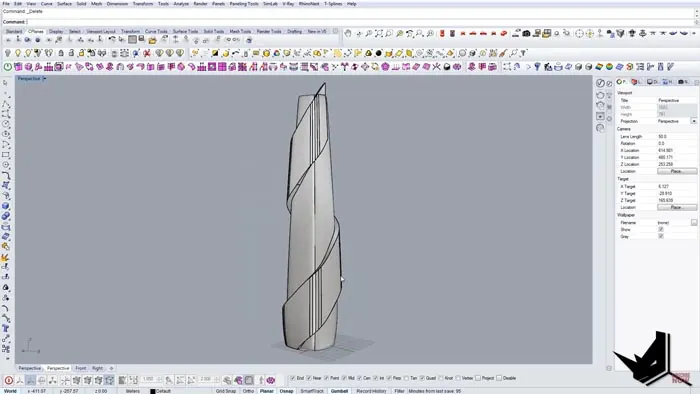Screen dimensions: 700x394
Task: Click the open folder icon
Action: (x=152, y=40)
